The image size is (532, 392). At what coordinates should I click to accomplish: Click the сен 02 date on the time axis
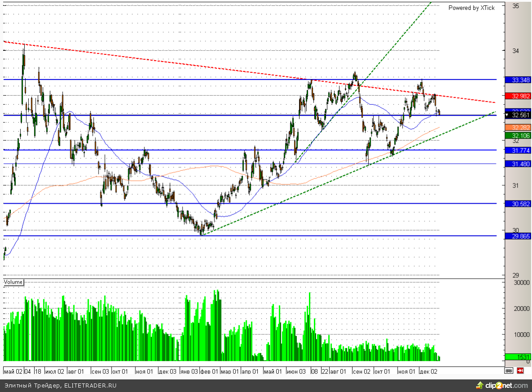tap(362, 371)
